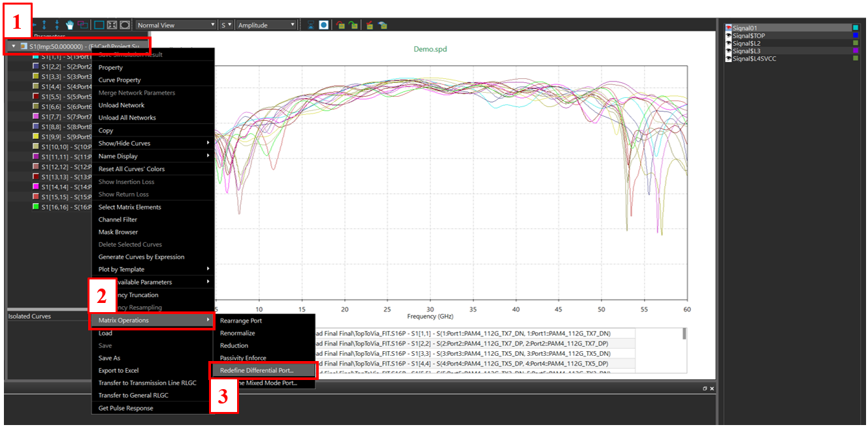Click the green unlock padlock icon

(353, 25)
